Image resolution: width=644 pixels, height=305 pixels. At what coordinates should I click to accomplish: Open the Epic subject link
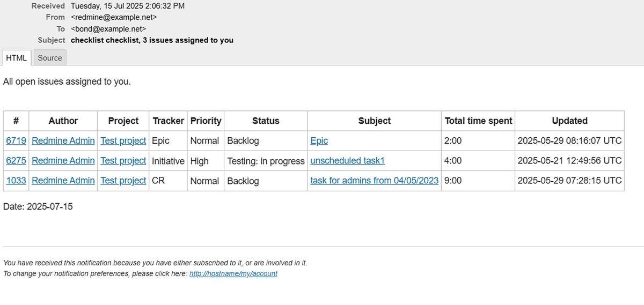[x=319, y=140]
